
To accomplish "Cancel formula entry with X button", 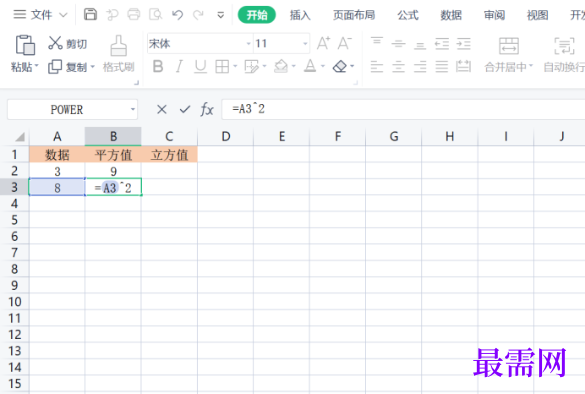I will point(162,109).
